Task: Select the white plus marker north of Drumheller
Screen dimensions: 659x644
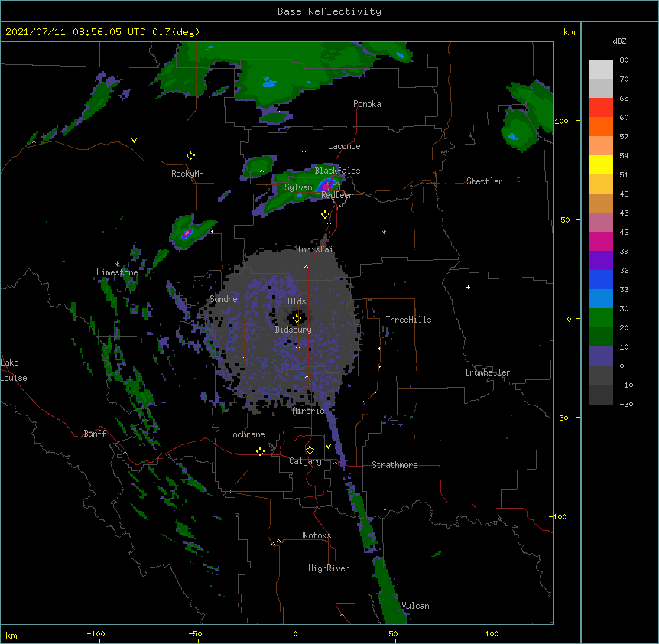Action: 468,287
